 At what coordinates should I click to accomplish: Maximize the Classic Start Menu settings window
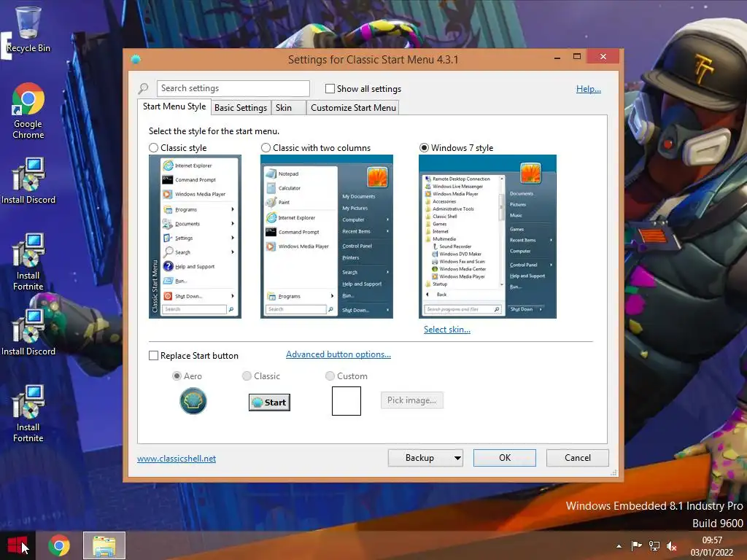577,57
